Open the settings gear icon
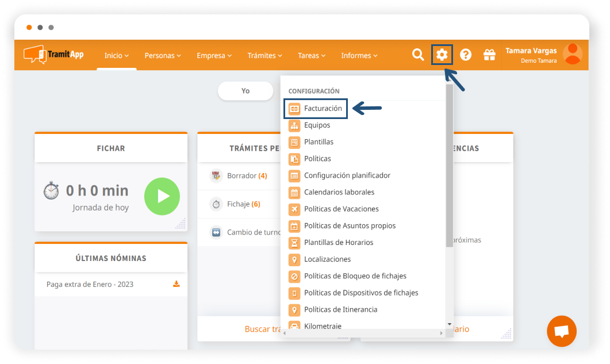The height and width of the screenshot is (364, 610). point(442,55)
